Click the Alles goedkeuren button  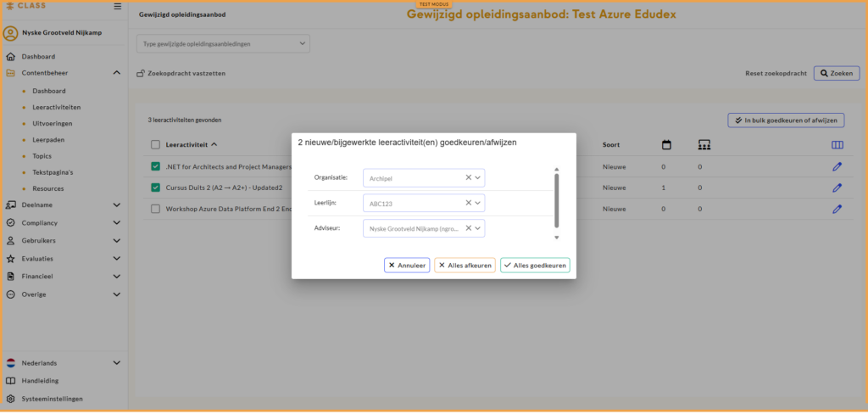point(535,266)
